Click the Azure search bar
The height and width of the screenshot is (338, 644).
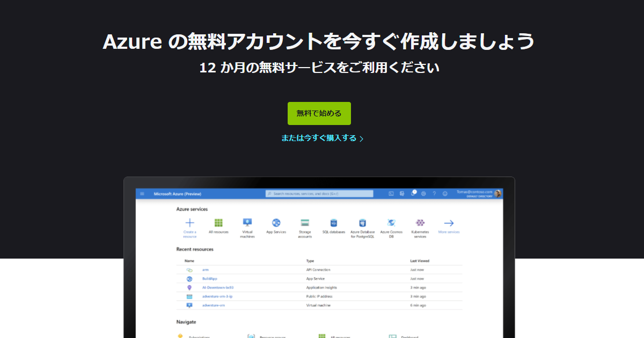[319, 193]
